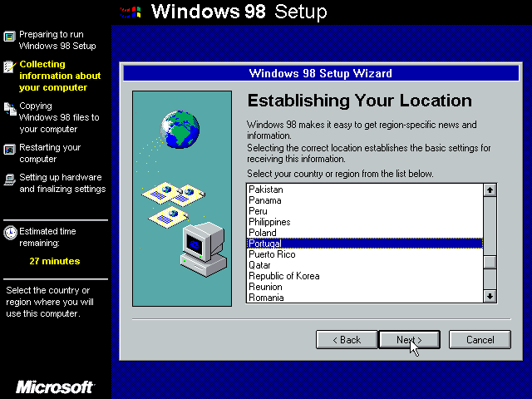
Task: Click the Setting up hardware icon
Action: click(x=9, y=179)
